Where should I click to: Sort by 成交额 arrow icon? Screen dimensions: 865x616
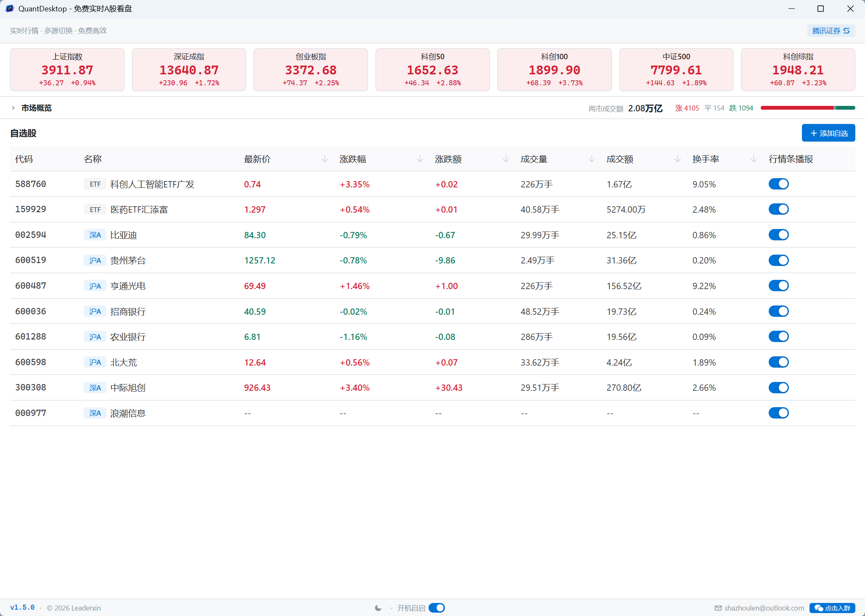click(x=677, y=159)
